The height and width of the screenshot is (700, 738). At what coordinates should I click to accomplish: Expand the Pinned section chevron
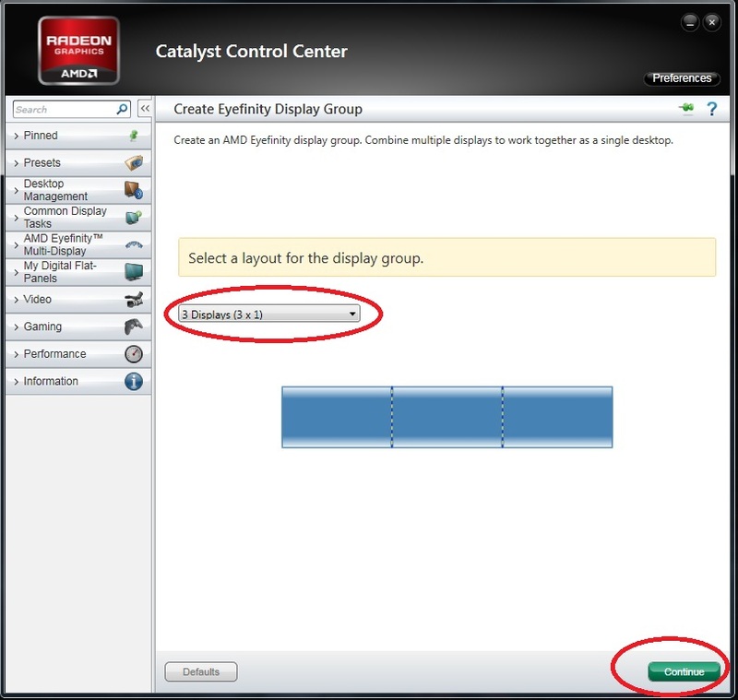pyautogui.click(x=17, y=136)
